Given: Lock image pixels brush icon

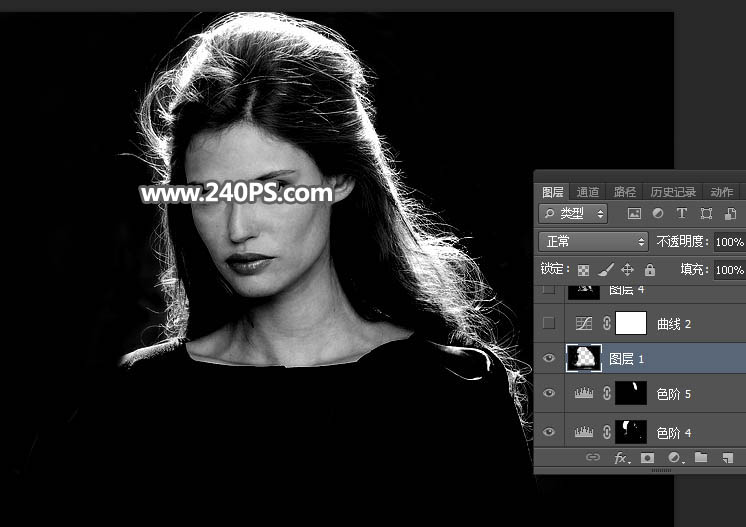Looking at the screenshot, I should click(x=606, y=270).
